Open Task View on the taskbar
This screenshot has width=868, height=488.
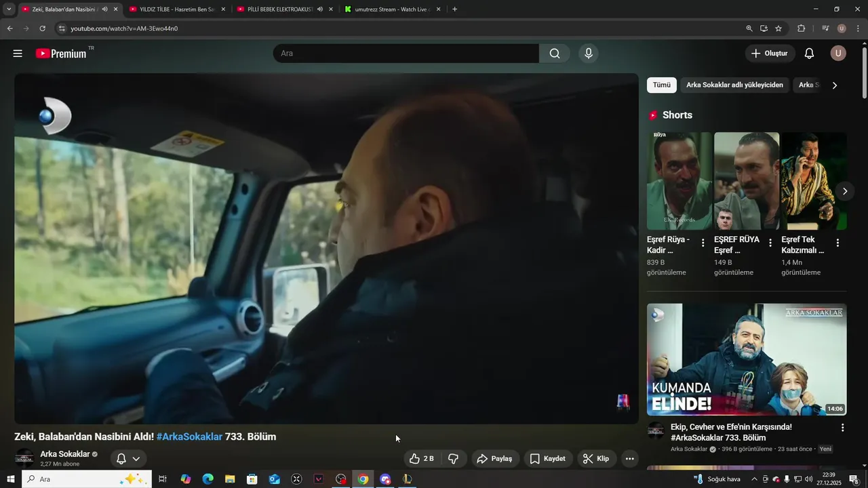tap(163, 479)
